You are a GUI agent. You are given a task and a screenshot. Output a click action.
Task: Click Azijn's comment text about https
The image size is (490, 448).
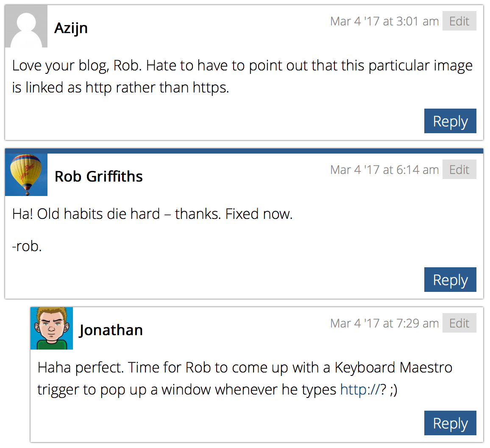pyautogui.click(x=242, y=77)
